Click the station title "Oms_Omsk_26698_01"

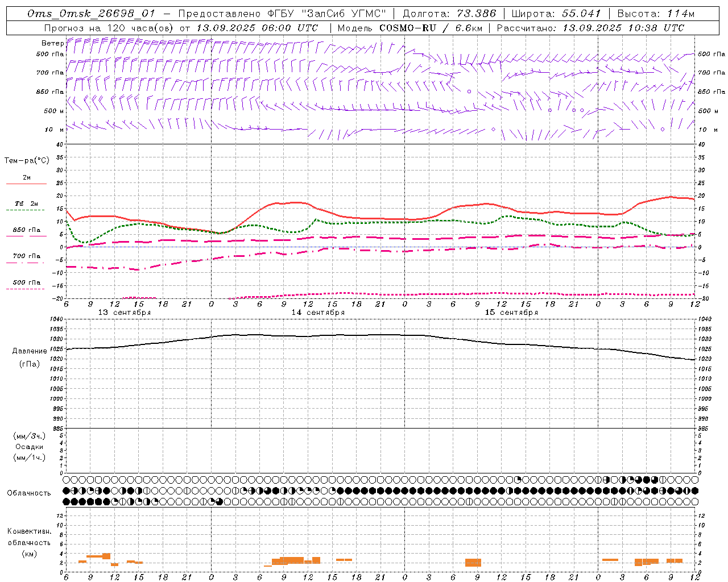pyautogui.click(x=91, y=14)
